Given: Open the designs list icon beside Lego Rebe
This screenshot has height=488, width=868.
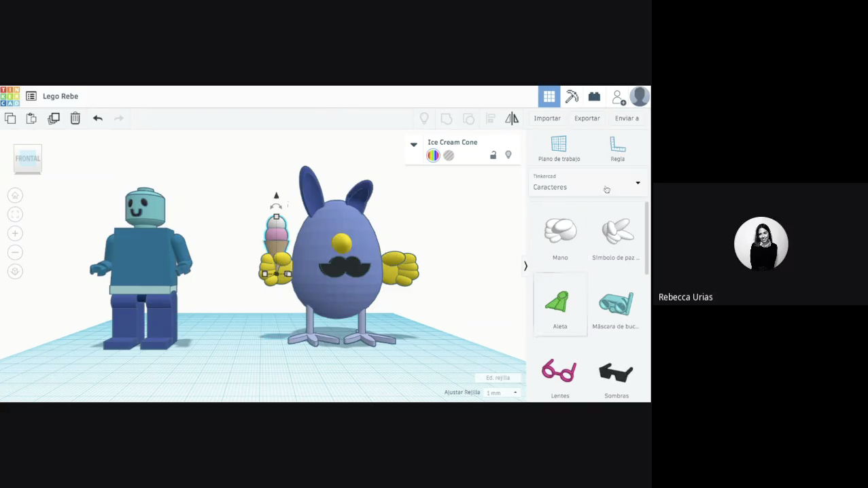Looking at the screenshot, I should pyautogui.click(x=31, y=97).
